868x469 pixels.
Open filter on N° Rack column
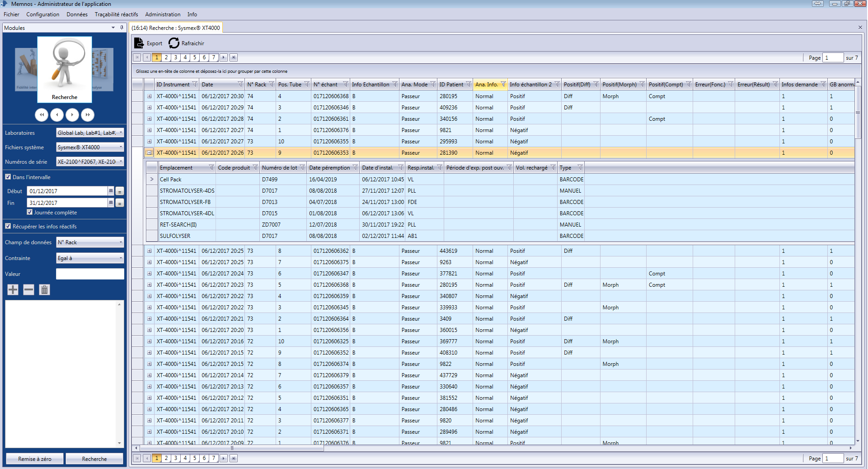click(x=272, y=85)
